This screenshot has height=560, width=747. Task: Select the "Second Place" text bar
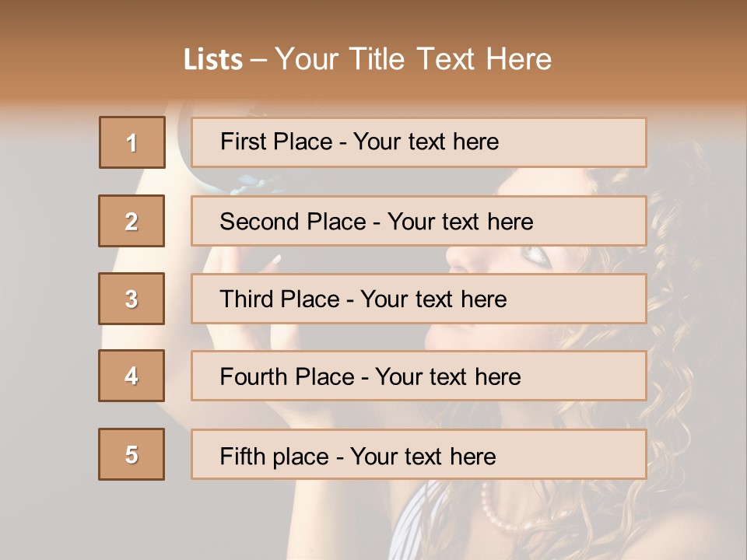point(419,221)
